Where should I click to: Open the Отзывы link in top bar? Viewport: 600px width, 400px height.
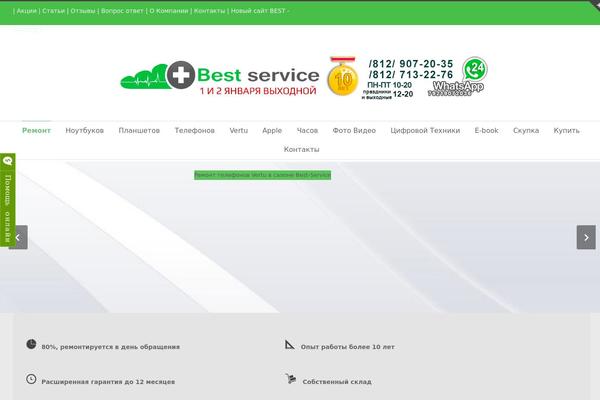(83, 11)
